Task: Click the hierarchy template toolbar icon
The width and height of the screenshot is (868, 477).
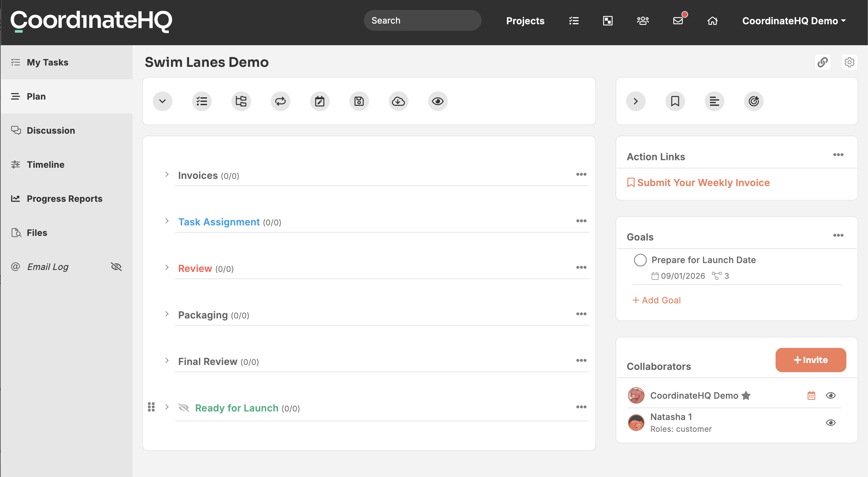Action: coord(241,101)
